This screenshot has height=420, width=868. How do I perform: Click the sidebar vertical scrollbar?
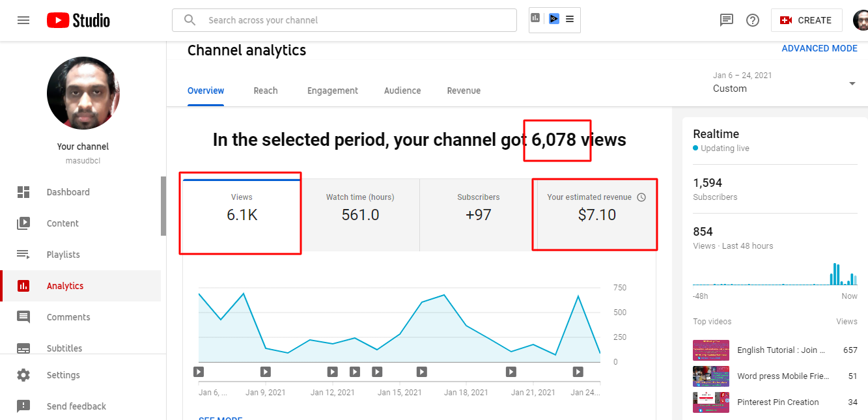(163, 206)
